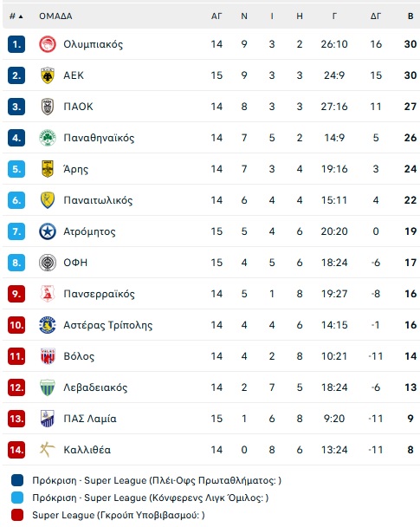Open the Αστέρας Τρίπολης team link
Viewport: 420px width, 527px height.
(108, 325)
